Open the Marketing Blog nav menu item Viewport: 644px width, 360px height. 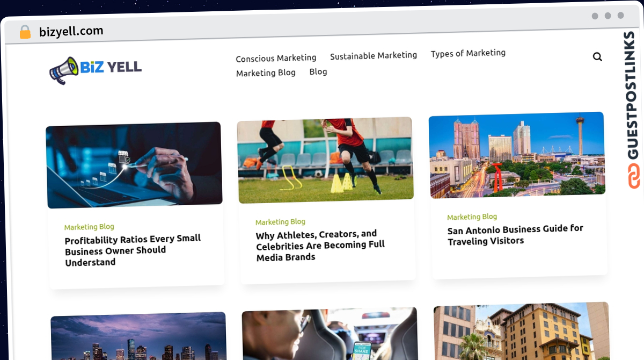[x=266, y=73]
